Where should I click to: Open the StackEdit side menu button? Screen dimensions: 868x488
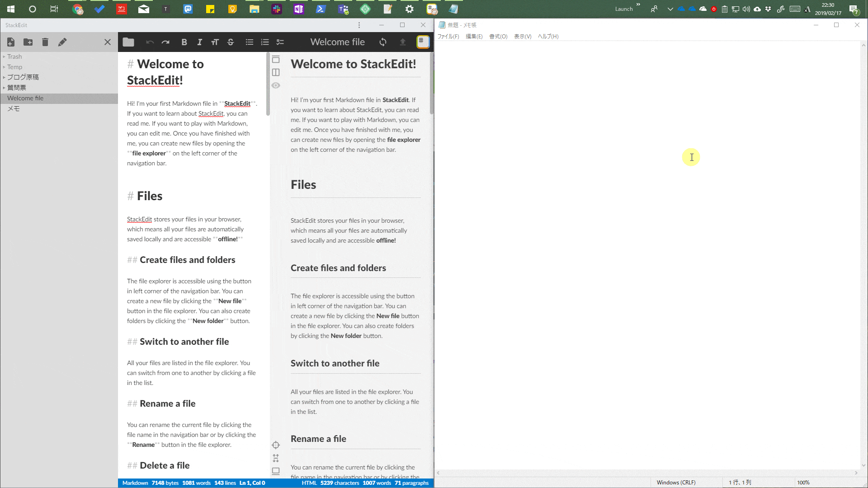(x=423, y=42)
